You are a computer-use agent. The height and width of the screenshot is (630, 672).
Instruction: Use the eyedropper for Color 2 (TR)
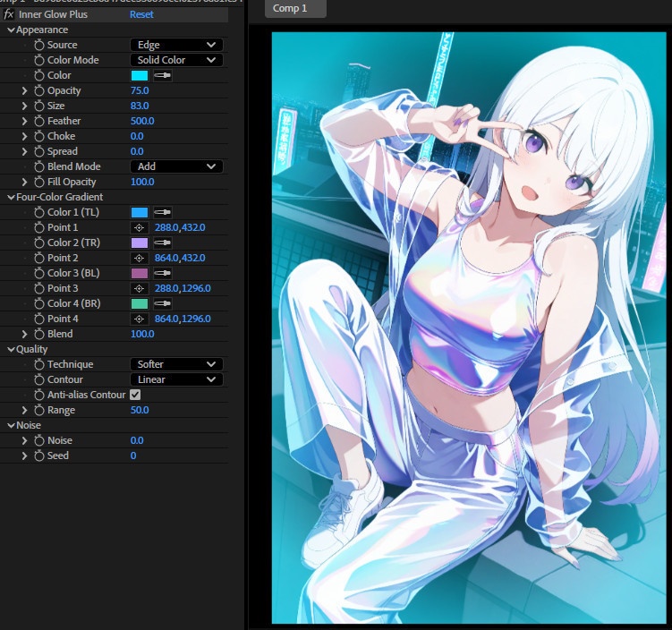click(163, 243)
